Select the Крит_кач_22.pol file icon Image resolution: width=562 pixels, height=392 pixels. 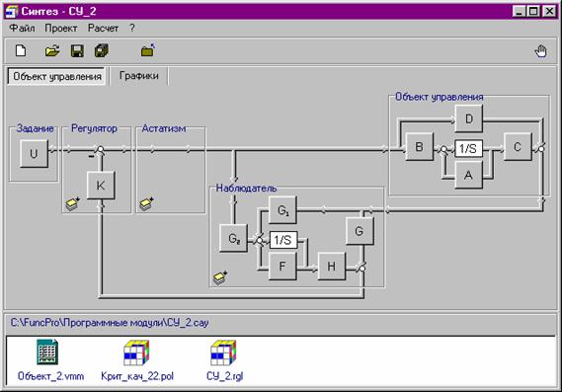tap(137, 359)
